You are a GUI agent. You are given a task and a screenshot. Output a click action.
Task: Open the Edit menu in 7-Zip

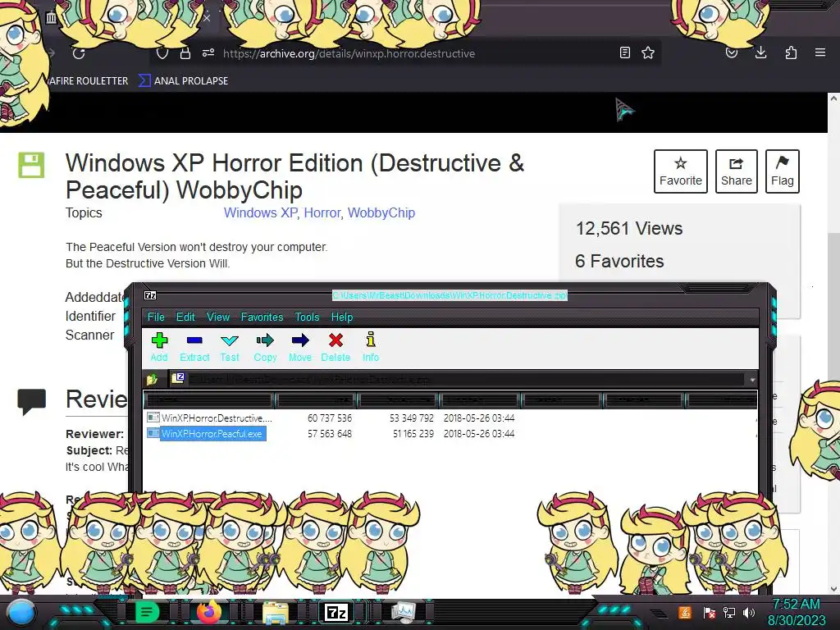point(185,317)
